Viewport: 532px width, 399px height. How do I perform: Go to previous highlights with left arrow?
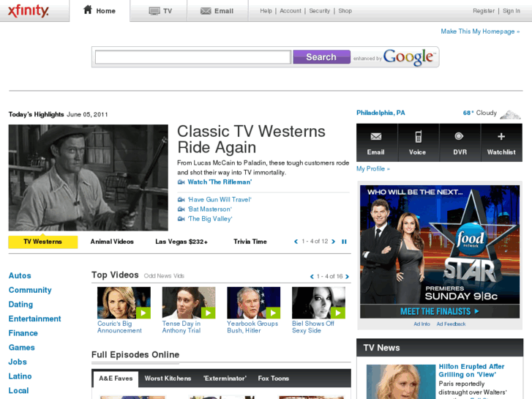click(296, 242)
